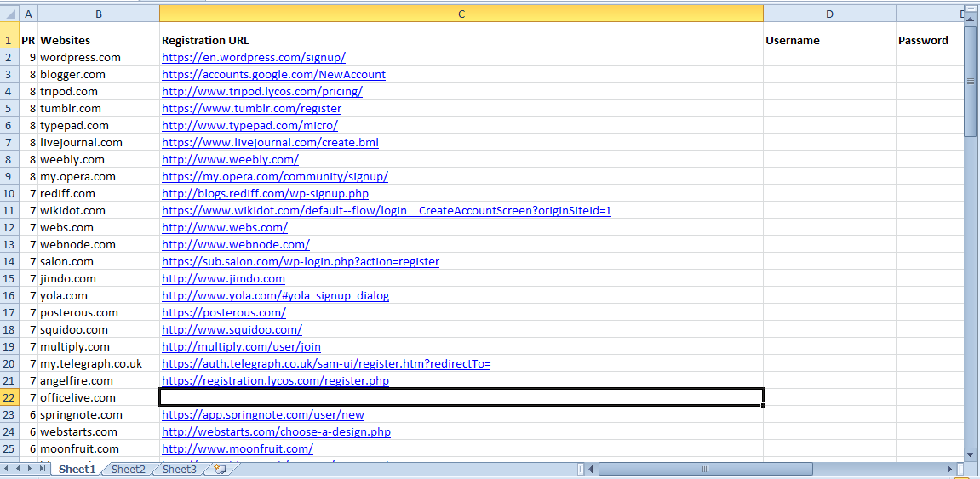Open webstarts.com choose-a-design link

[x=277, y=431]
